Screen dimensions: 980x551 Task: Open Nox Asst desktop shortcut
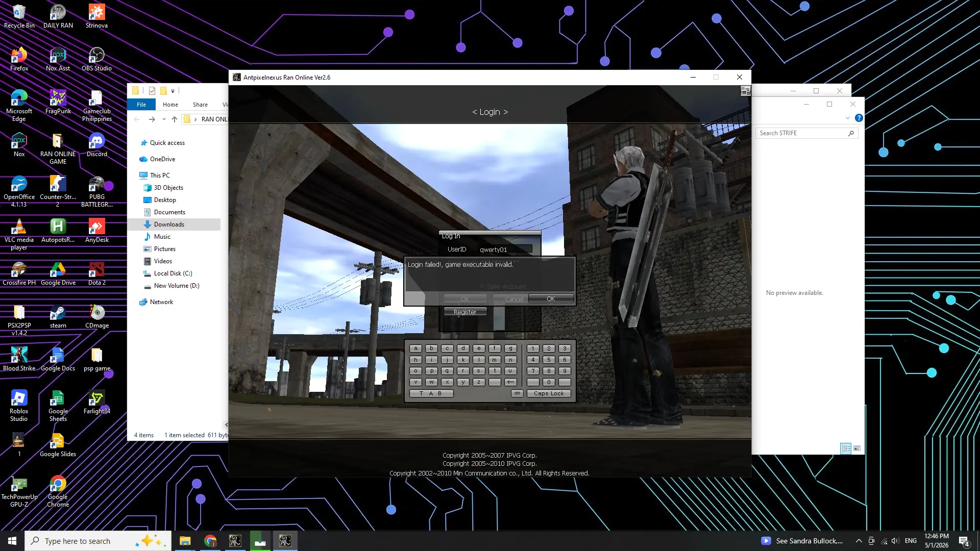(58, 59)
